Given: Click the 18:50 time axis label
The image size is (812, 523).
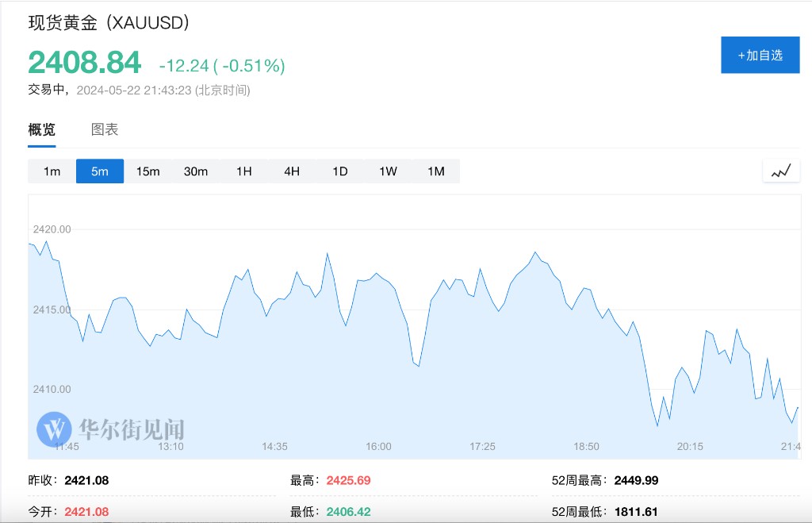Looking at the screenshot, I should [586, 447].
